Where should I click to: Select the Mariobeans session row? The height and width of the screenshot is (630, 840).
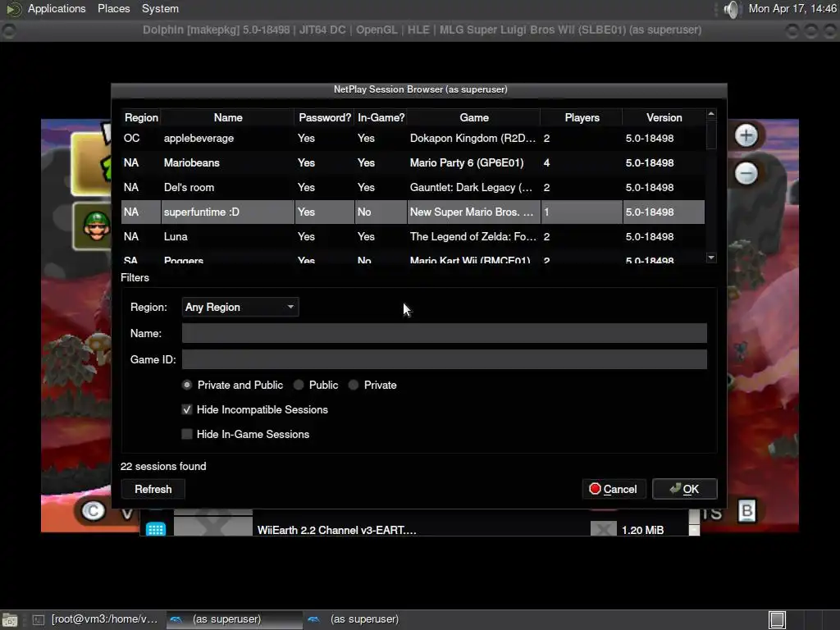click(413, 163)
